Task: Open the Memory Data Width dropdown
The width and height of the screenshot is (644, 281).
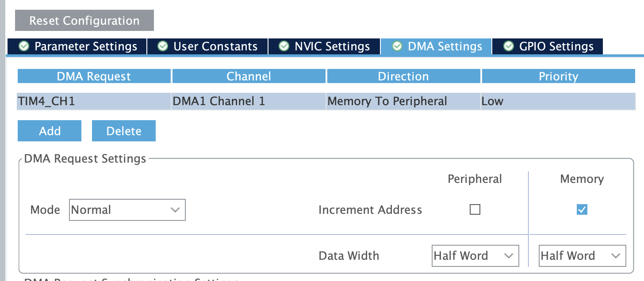Action: 582,255
